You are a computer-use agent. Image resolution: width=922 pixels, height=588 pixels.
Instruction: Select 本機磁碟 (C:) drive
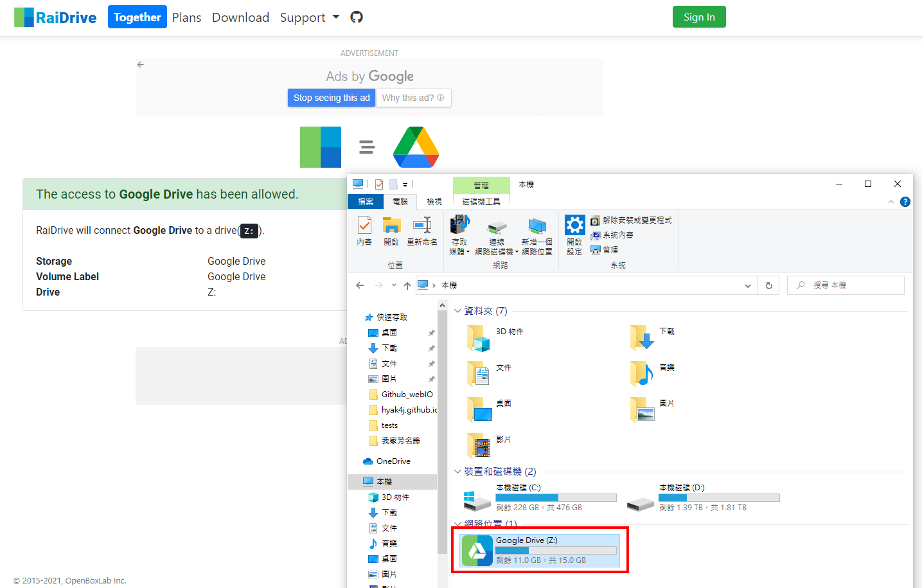[x=540, y=498]
